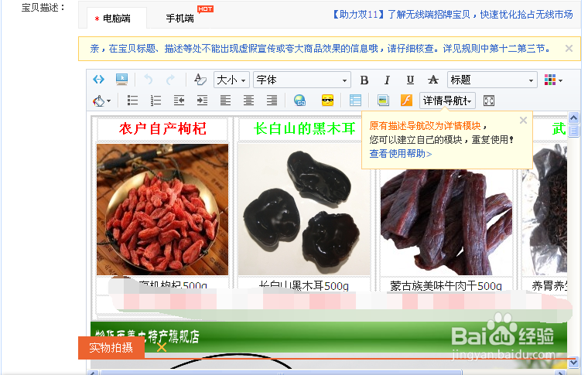Expand the 详情导航 module dropdown

coord(447,101)
